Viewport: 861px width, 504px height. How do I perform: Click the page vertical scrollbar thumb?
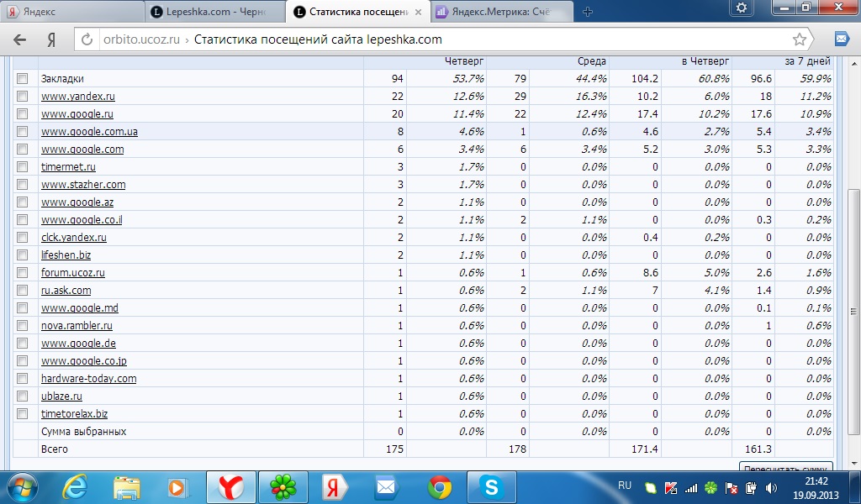pos(853,312)
